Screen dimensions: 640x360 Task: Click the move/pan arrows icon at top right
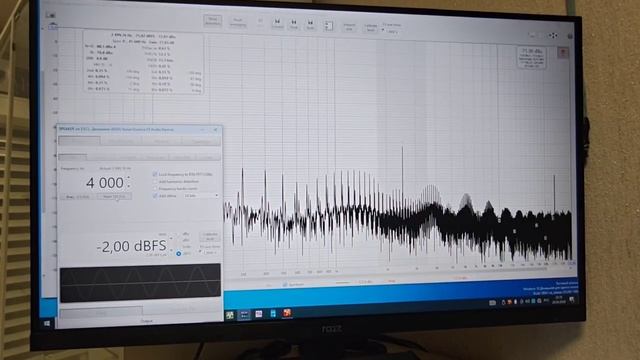click(553, 36)
